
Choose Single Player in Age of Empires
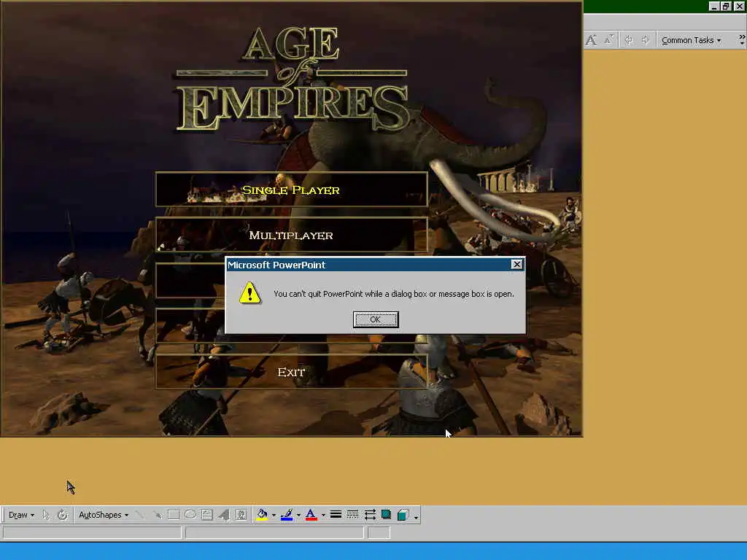coord(291,190)
